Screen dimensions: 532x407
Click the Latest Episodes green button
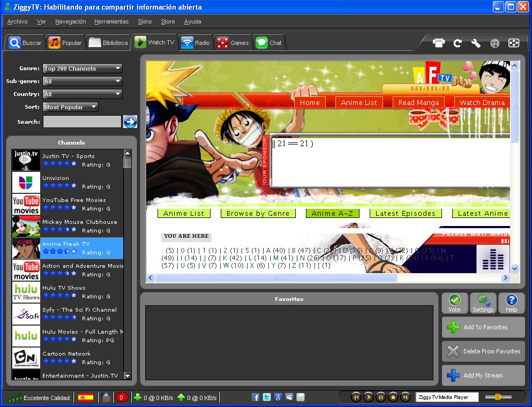coord(406,213)
